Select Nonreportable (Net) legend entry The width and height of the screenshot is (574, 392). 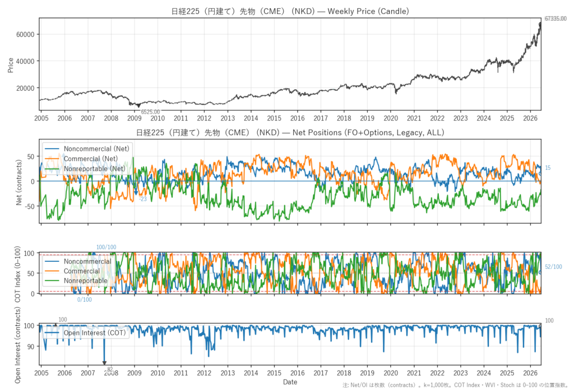pos(85,169)
